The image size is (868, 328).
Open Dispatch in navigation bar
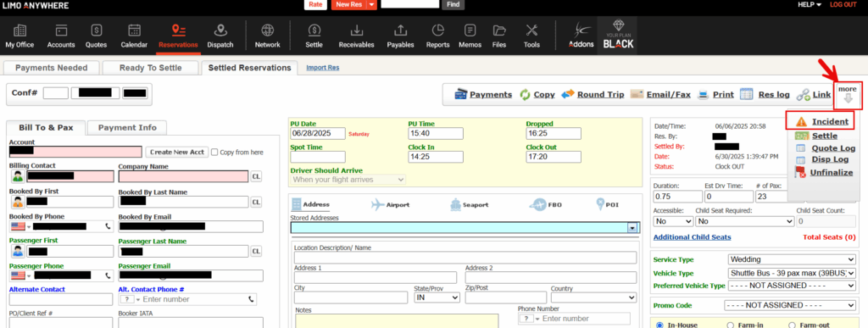tap(220, 36)
